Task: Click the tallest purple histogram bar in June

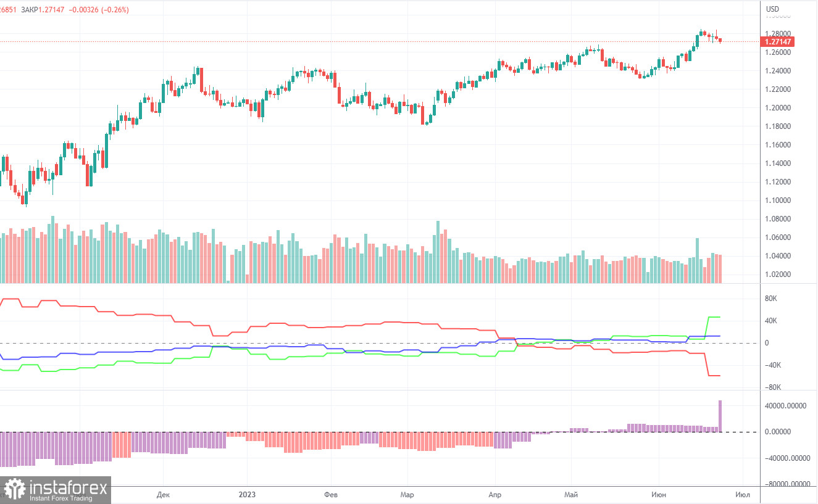Action: point(719,416)
